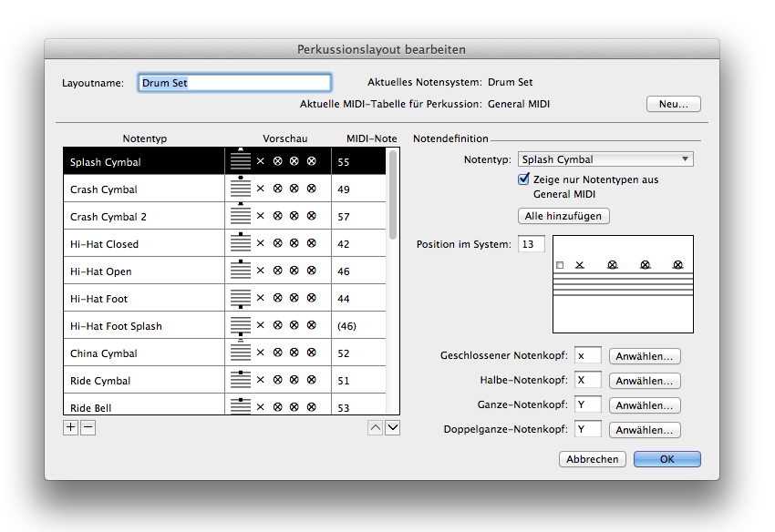
Task: Click MIDI note 52 cell
Action: tap(358, 353)
